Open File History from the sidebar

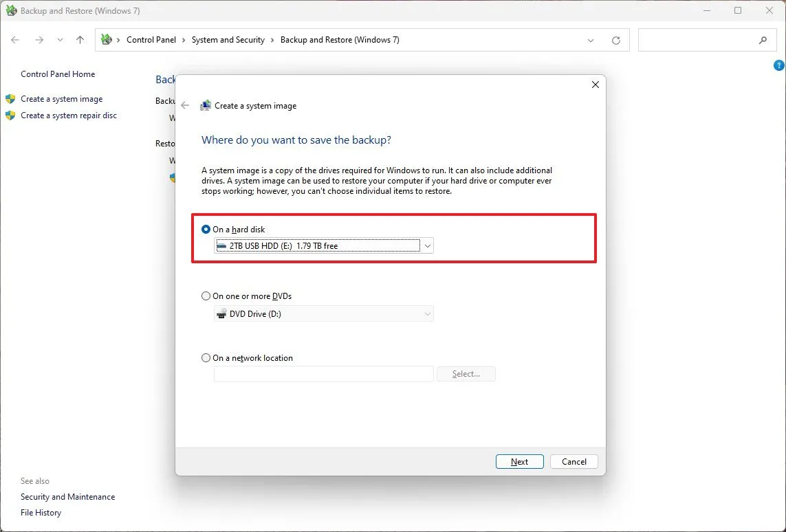click(x=41, y=512)
